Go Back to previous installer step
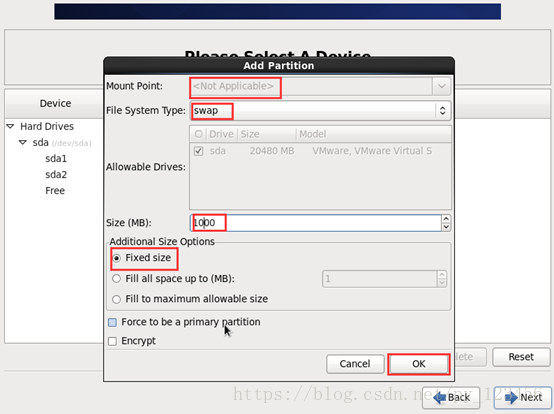 451,398
